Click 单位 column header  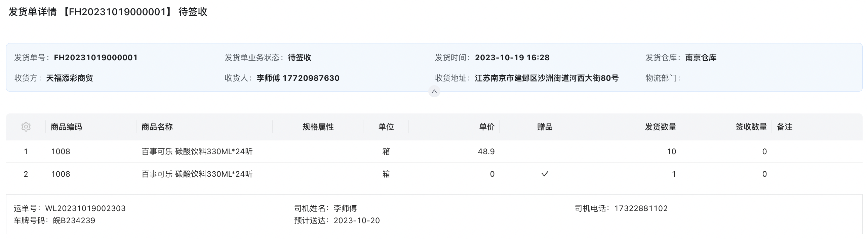(x=386, y=127)
